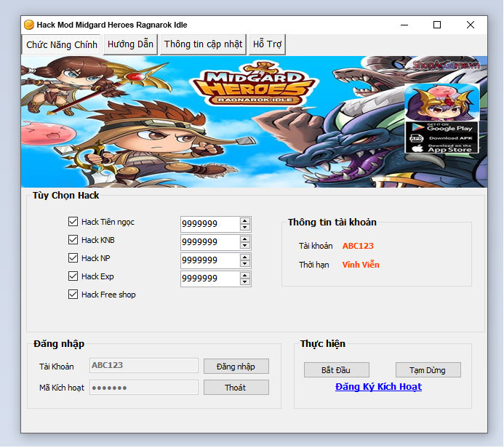Switch to the Chức Năng Chính tab
504x448 pixels.
[61, 44]
